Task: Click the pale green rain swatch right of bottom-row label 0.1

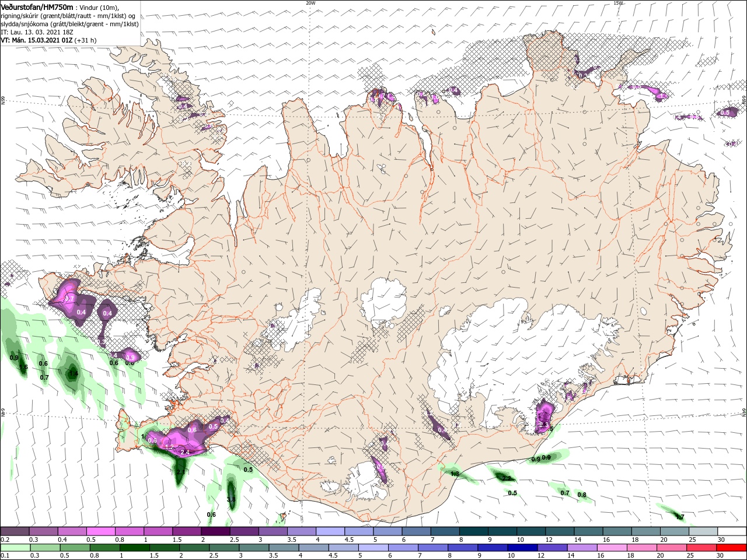Action: click(x=15, y=548)
